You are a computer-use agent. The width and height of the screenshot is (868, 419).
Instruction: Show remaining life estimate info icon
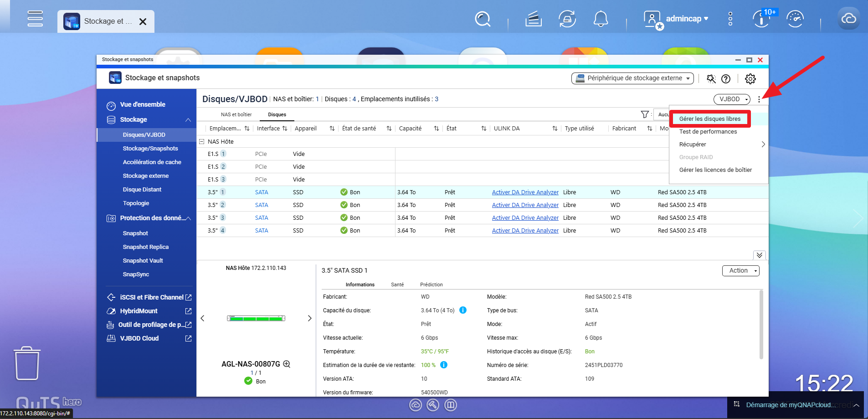tap(444, 365)
